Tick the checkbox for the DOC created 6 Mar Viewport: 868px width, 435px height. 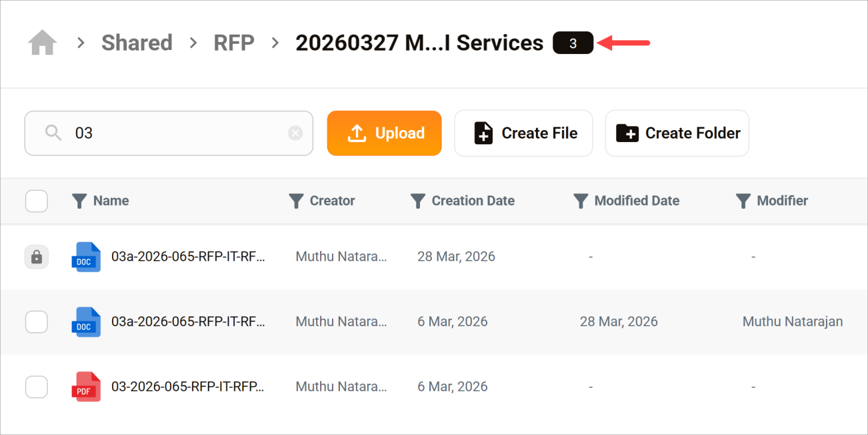37,322
